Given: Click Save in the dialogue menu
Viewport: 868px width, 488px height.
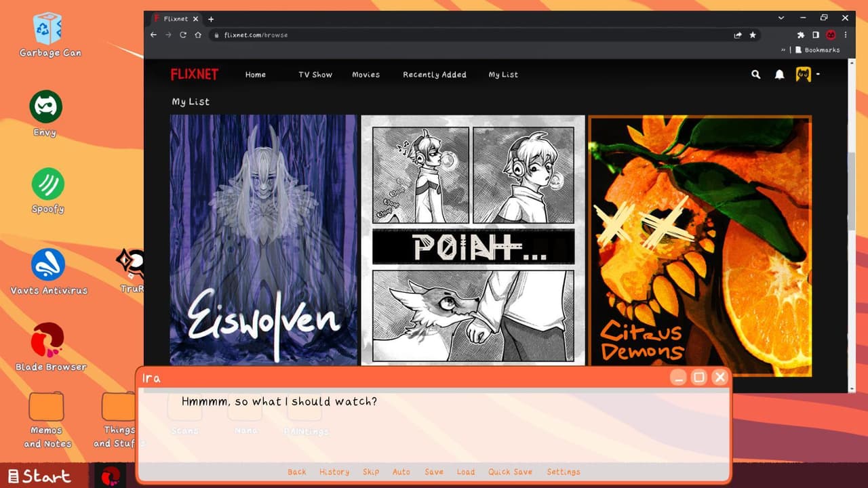Looking at the screenshot, I should (x=434, y=472).
